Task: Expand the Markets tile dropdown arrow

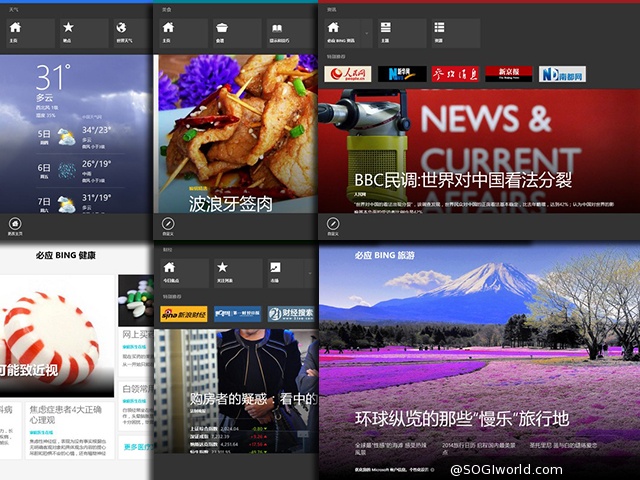Action: (310, 273)
